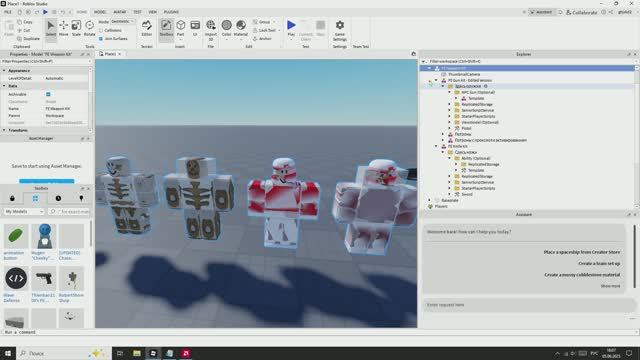
Task: Select the Select tool in ribbon
Action: tap(51, 28)
